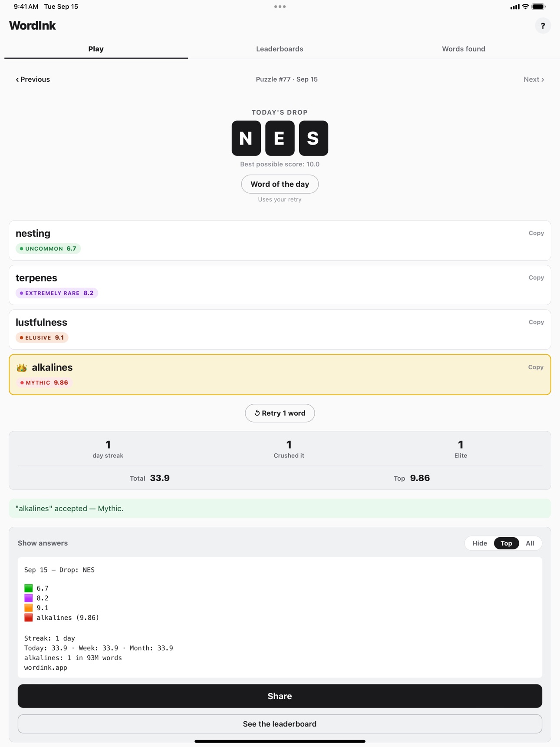
Task: Open the Words found tab
Action: coord(464,49)
